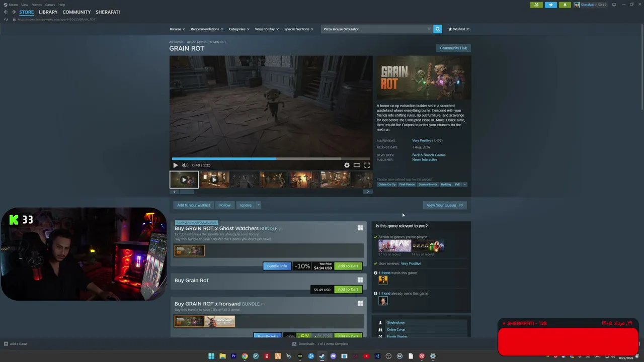Expand the wishlist options arrow beside Ignore

(258, 205)
